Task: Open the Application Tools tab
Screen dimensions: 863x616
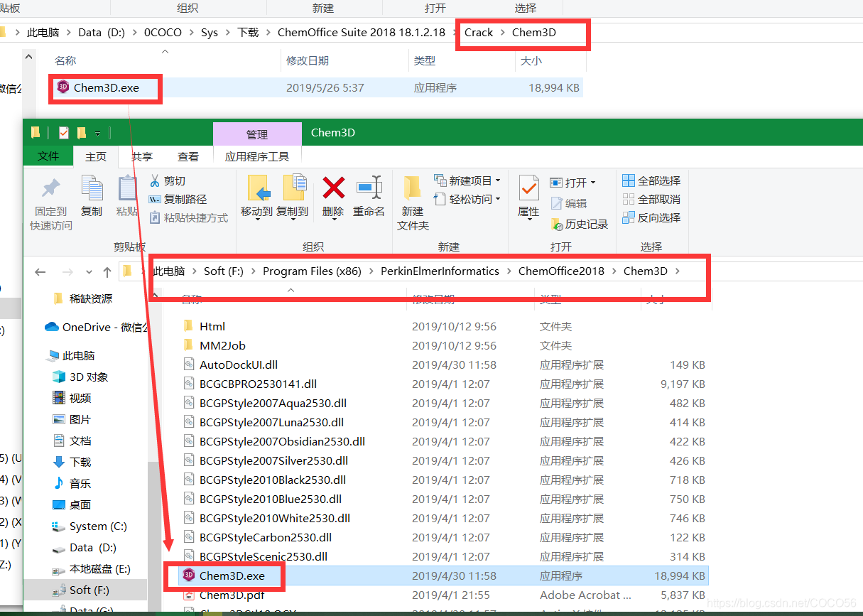Action: 257,156
